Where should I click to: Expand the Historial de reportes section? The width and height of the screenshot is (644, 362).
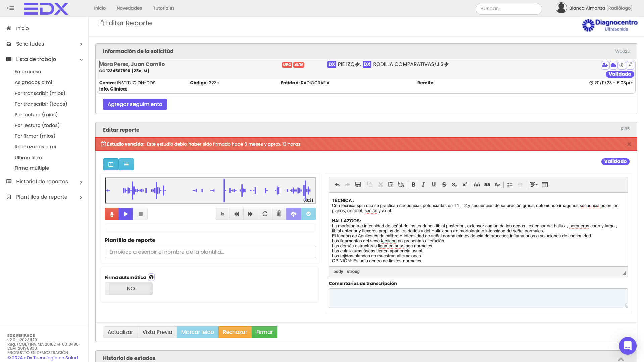tap(44, 182)
